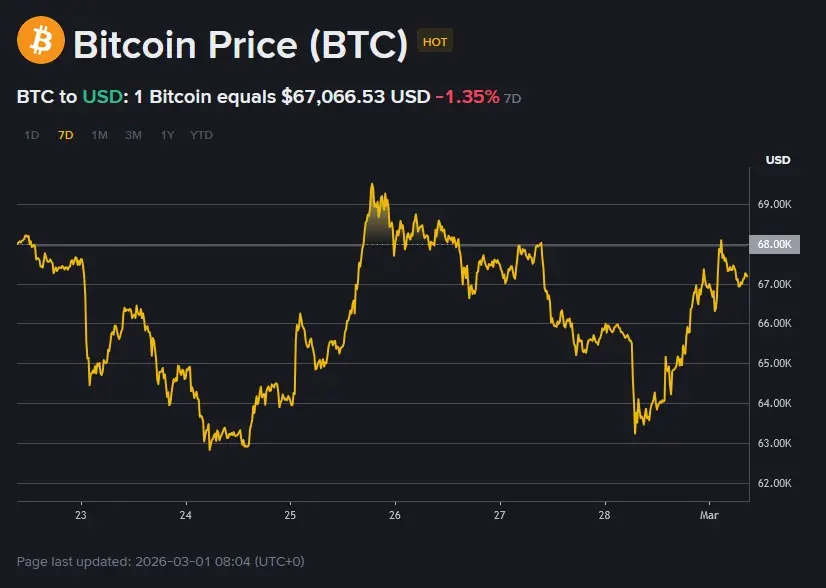Switch chart to 3M range
Image resolution: width=826 pixels, height=588 pixels.
[x=133, y=135]
